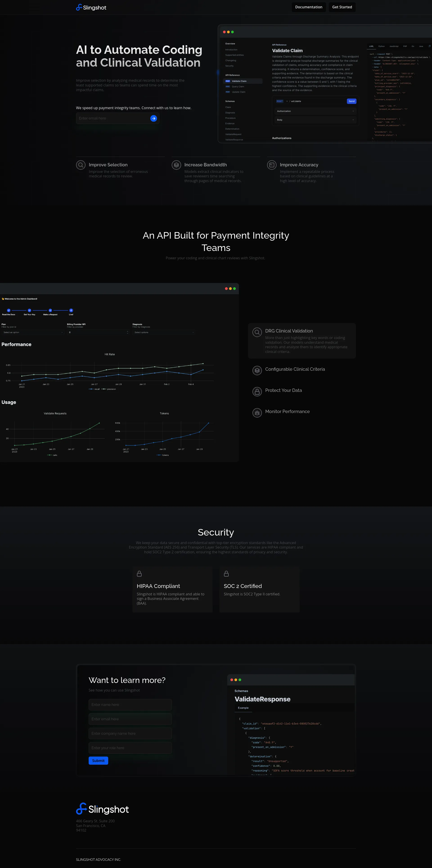Open Security in the docs sidebar
The height and width of the screenshot is (868, 432).
coord(229,66)
